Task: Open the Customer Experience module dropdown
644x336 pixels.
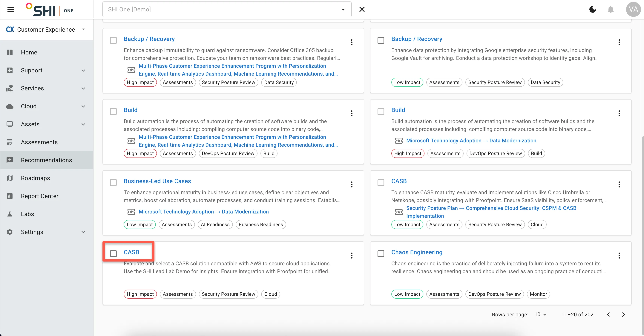Action: coord(47,30)
